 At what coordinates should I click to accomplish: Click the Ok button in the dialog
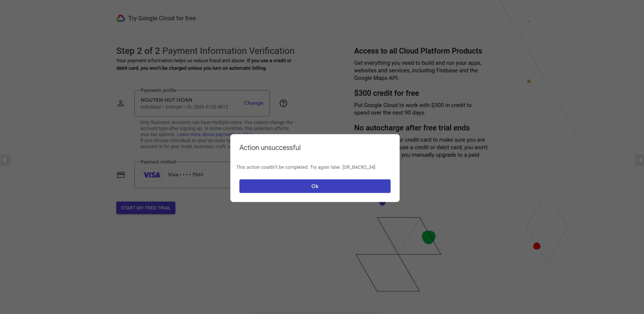tap(314, 186)
